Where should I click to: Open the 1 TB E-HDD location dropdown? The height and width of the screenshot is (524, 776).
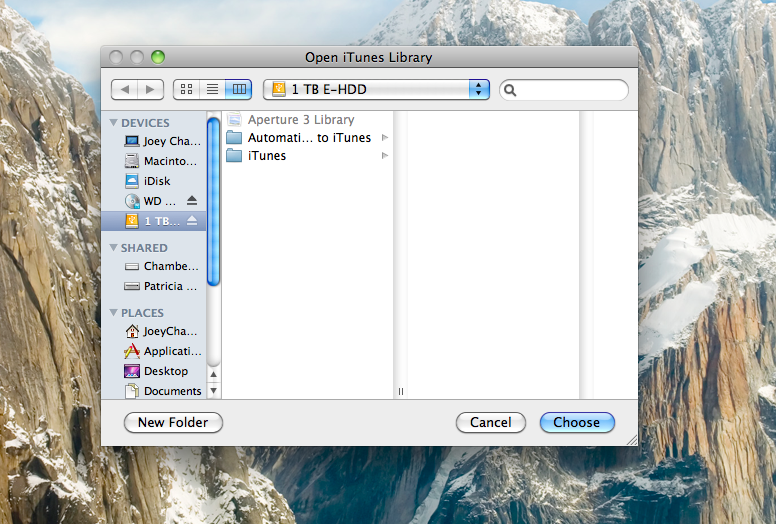coord(376,90)
